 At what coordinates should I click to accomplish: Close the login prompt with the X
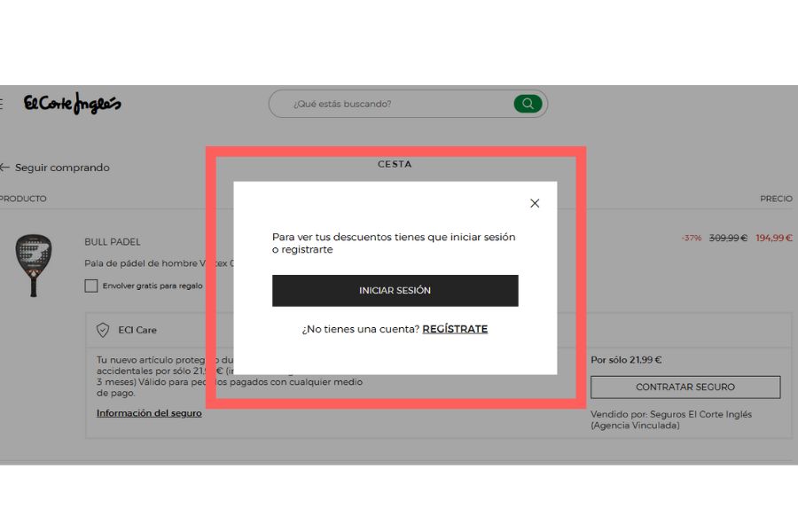pos(535,203)
